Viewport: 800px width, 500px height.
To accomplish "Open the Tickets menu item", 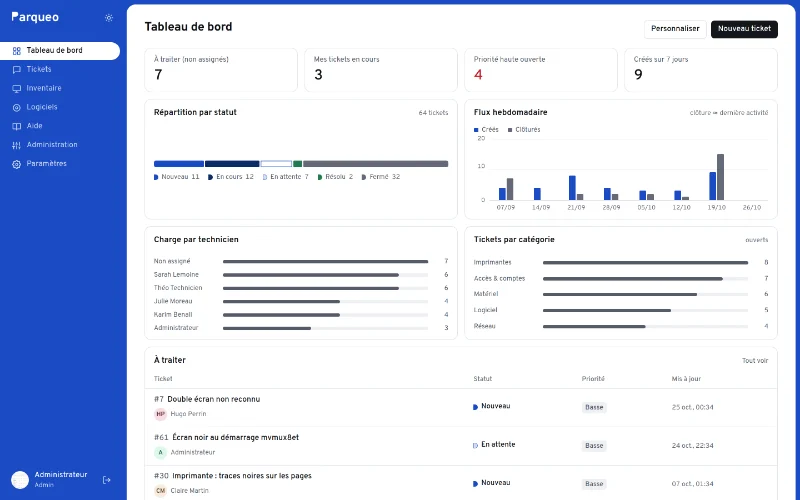I will tap(60, 69).
